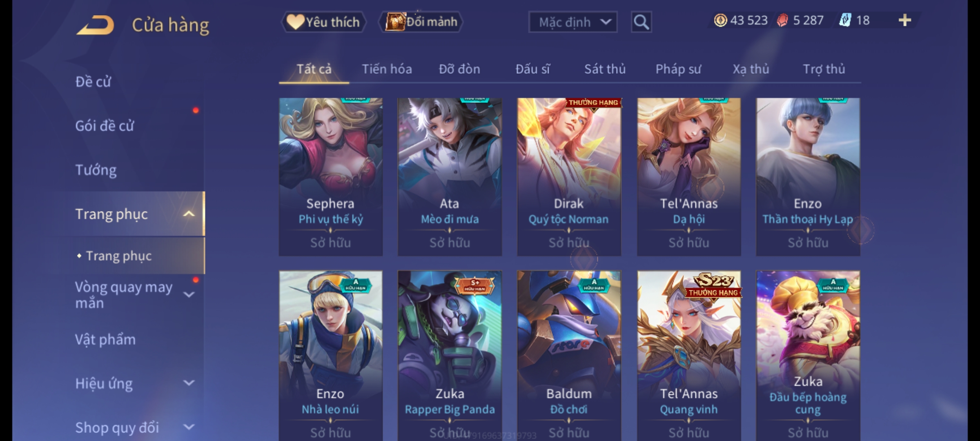The height and width of the screenshot is (441, 980).
Task: Expand the Shop quy đổi section
Action: [189, 427]
